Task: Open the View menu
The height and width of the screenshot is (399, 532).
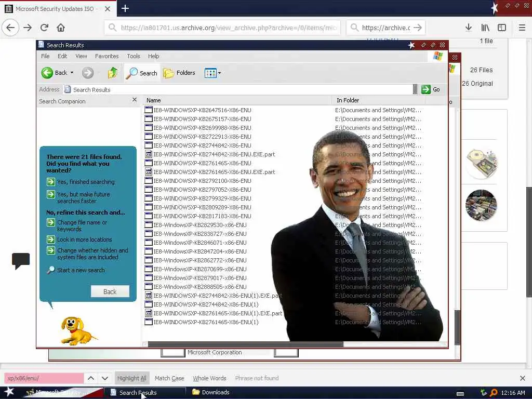Action: (81, 56)
